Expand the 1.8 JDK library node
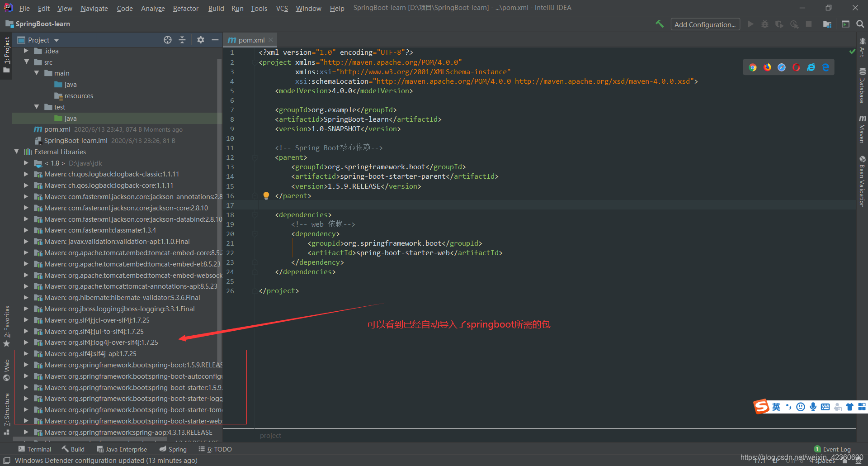 [26, 163]
